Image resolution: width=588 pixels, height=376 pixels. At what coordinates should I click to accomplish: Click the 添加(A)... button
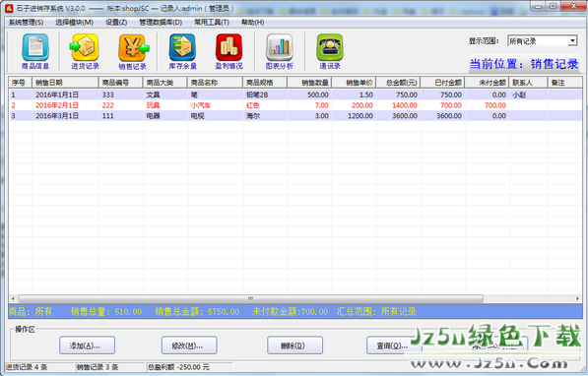tap(87, 345)
